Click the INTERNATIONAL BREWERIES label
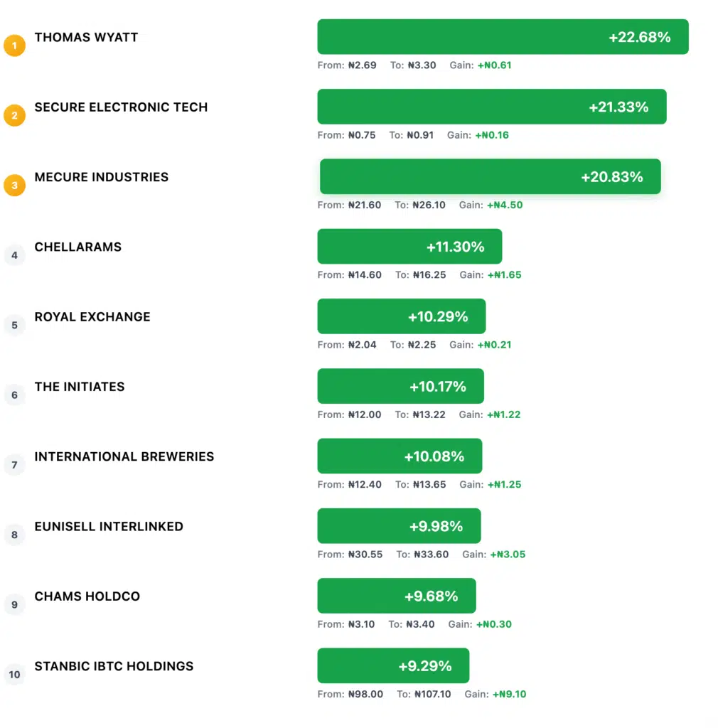Image resolution: width=718 pixels, height=728 pixels. point(124,456)
